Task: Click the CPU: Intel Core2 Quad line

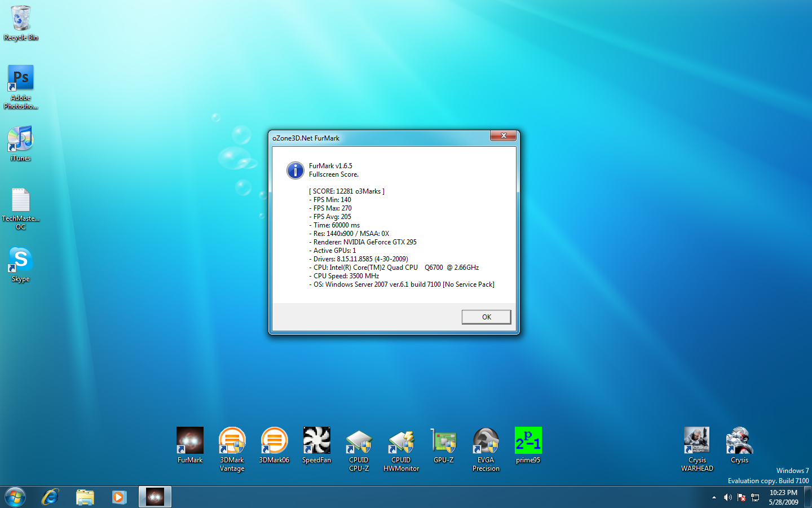Action: (394, 268)
